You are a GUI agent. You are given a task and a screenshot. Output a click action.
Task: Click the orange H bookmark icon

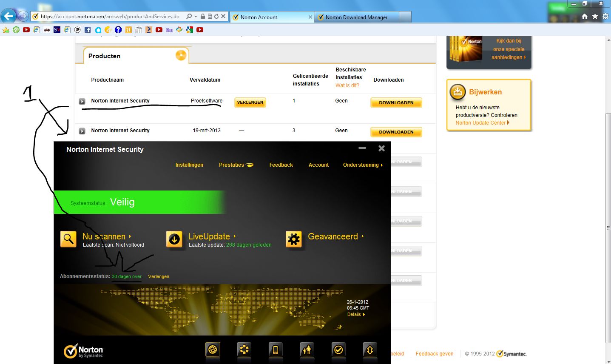128,30
